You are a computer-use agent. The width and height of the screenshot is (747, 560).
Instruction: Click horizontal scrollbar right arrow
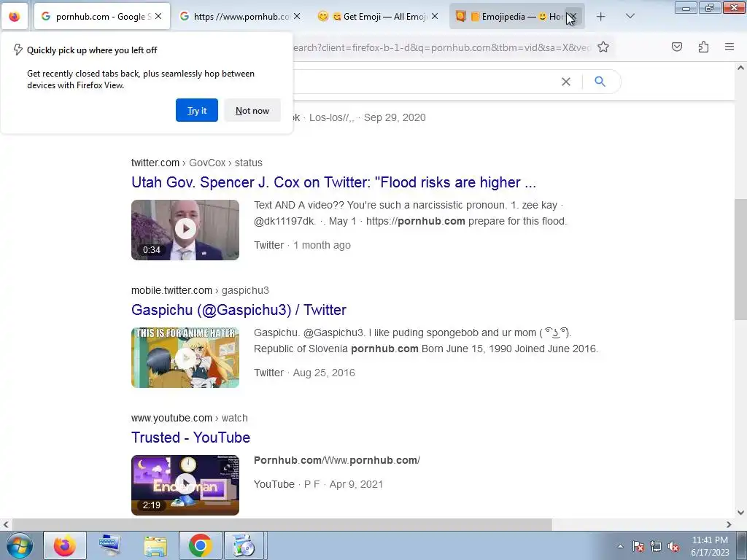[729, 524]
